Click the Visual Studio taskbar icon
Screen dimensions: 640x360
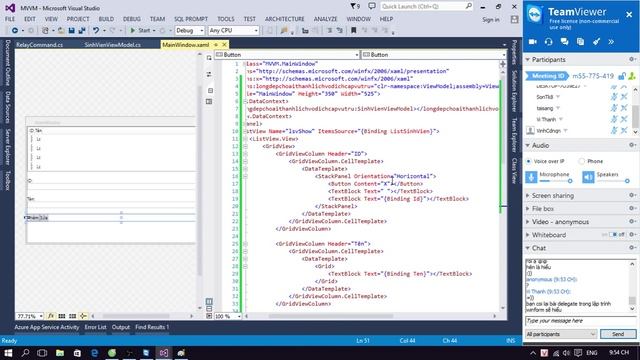click(x=164, y=353)
